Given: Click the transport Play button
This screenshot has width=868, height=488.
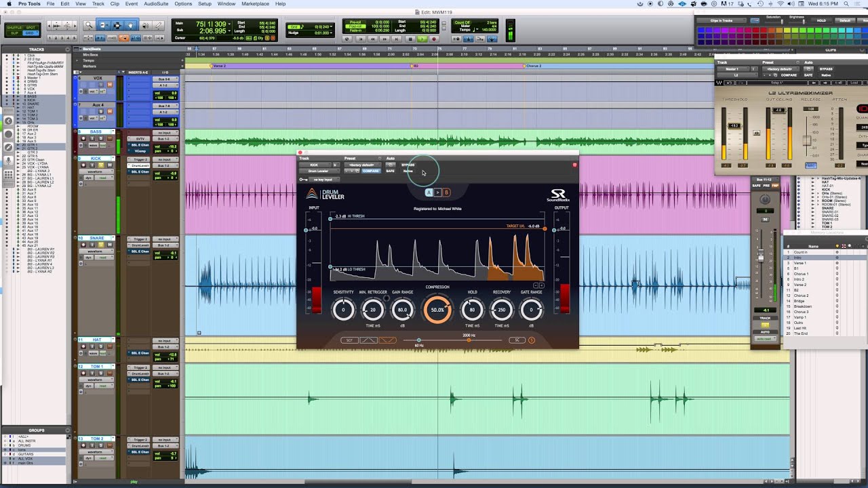Looking at the screenshot, I should click(422, 39).
